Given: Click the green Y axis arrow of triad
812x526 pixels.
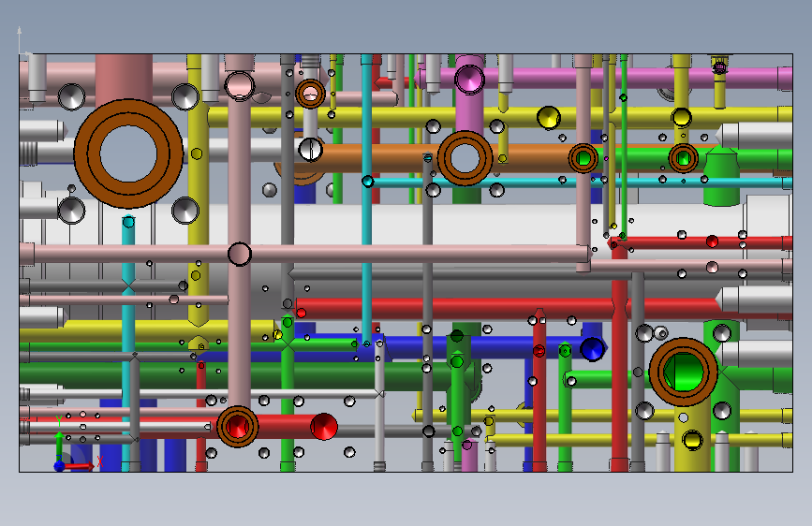Looking at the screenshot, I should pyautogui.click(x=59, y=446).
